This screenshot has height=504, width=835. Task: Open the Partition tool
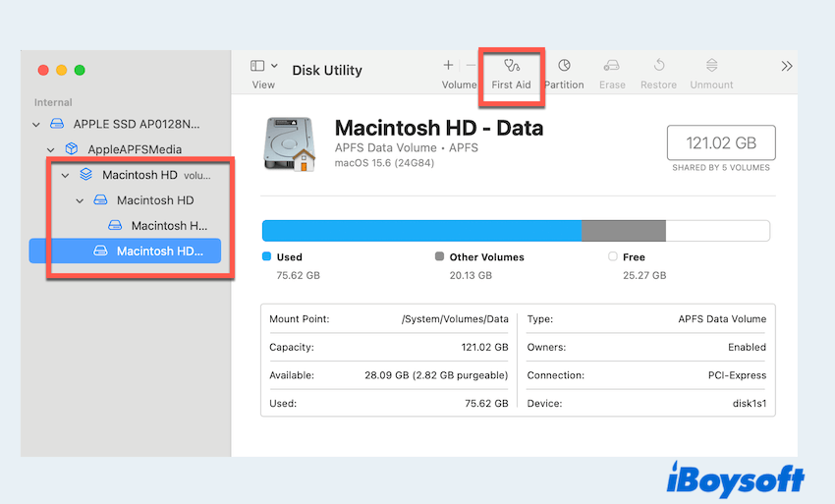tap(564, 74)
